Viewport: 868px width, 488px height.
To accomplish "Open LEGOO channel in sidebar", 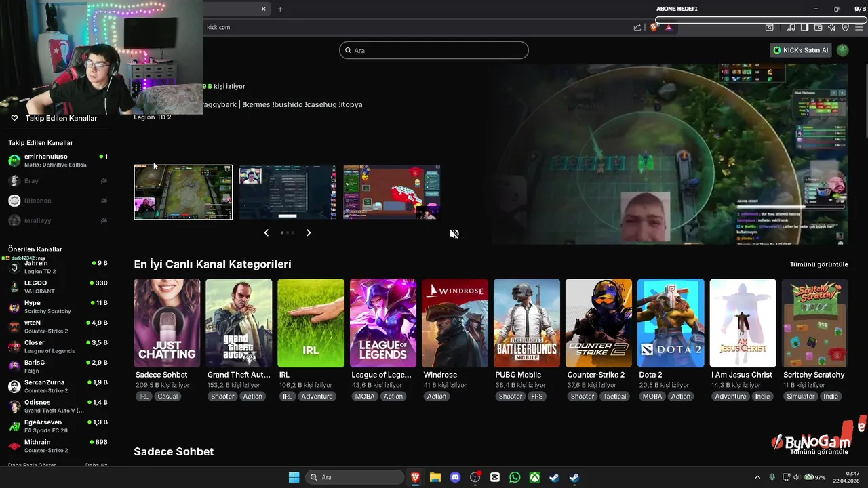I will click(x=58, y=287).
